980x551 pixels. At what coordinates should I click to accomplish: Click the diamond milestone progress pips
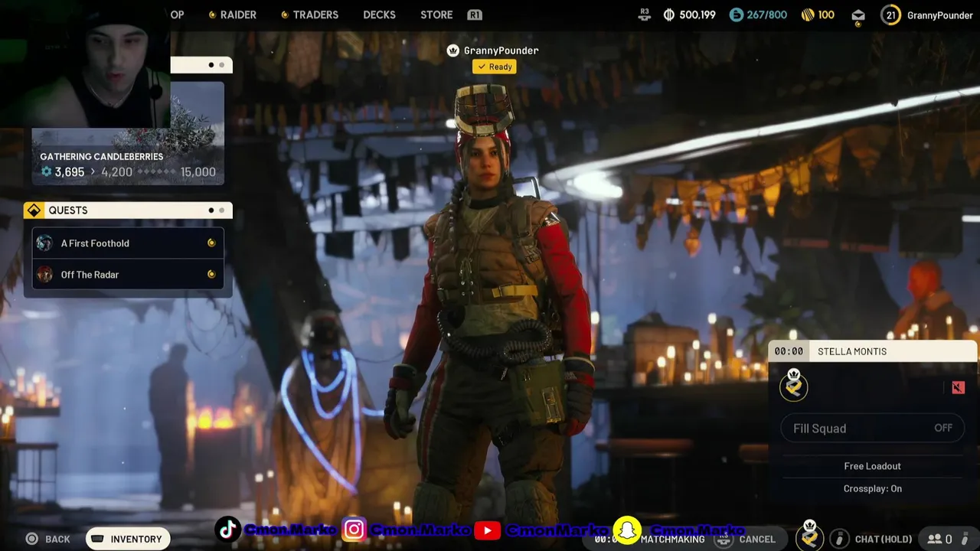click(156, 172)
